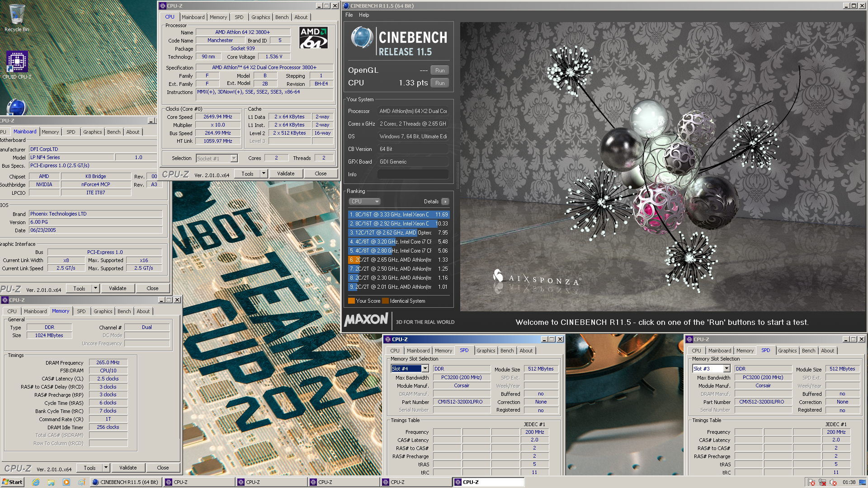Image resolution: width=868 pixels, height=488 pixels.
Task: Click the Corsair module manufacturer in Slot #3 window
Action: click(763, 385)
